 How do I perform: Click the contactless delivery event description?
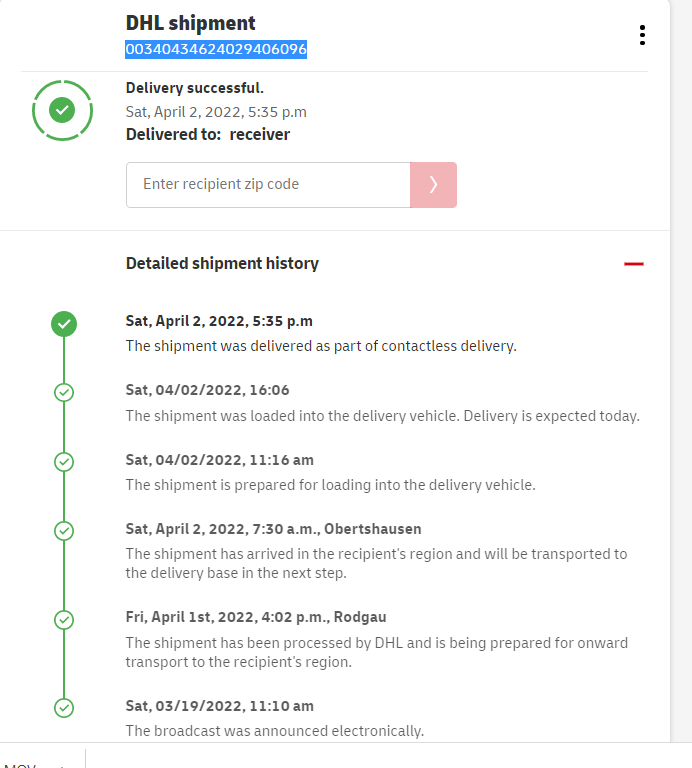[321, 346]
